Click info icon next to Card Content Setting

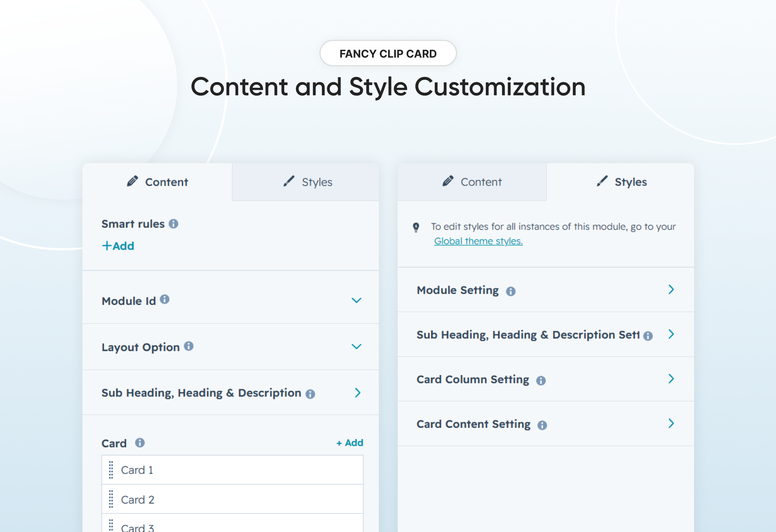coord(542,425)
